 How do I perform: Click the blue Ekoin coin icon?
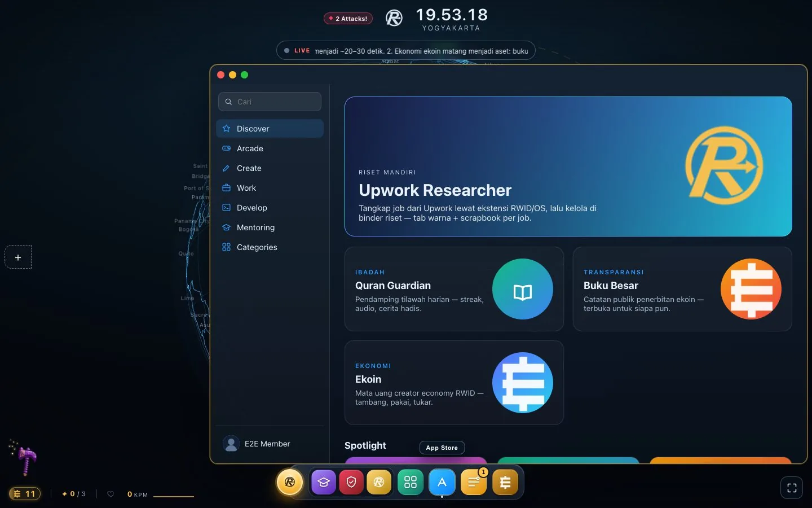point(523,383)
